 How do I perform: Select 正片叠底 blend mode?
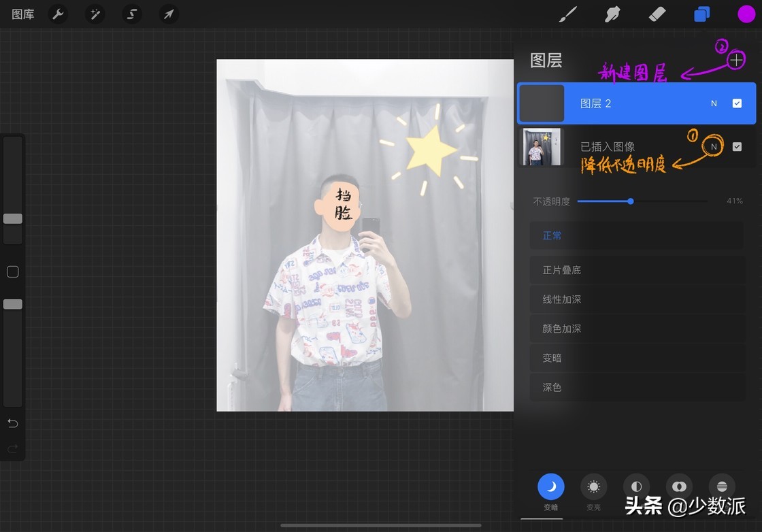click(x=636, y=269)
